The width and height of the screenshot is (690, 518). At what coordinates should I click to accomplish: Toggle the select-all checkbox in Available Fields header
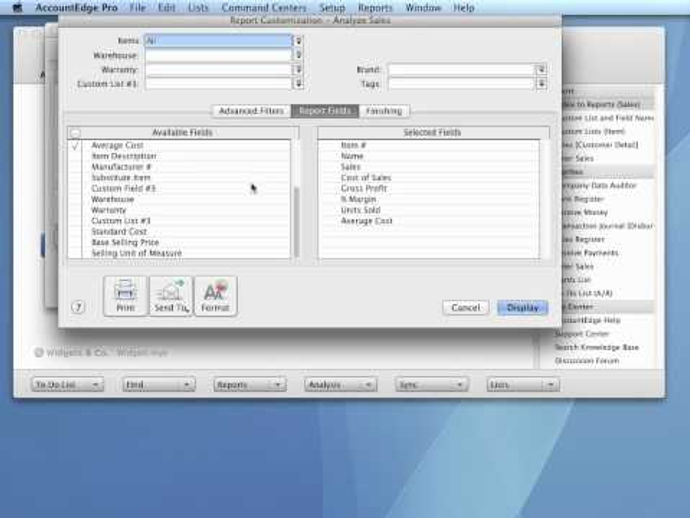pyautogui.click(x=75, y=132)
